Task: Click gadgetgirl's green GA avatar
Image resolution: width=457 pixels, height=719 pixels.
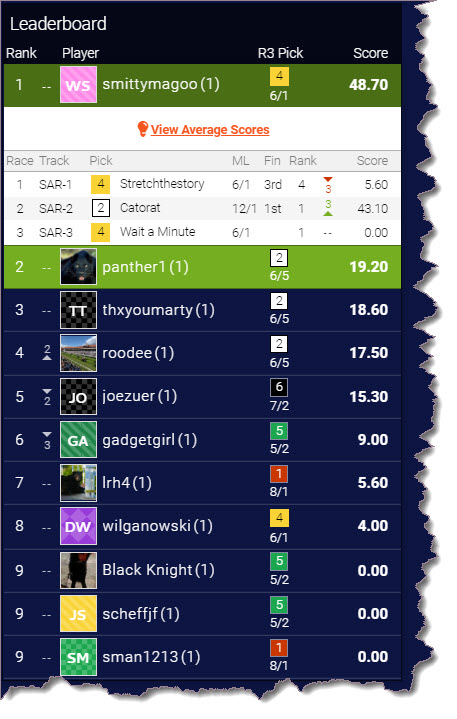Action: 78,440
